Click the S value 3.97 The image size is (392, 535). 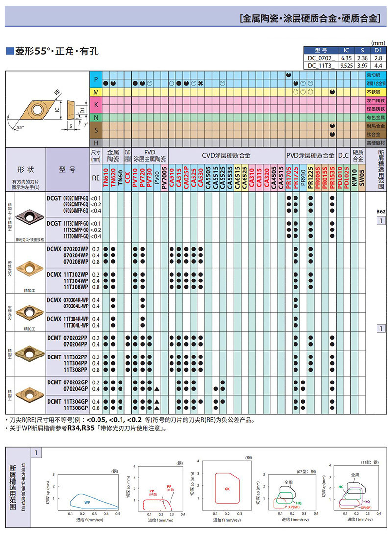(362, 65)
